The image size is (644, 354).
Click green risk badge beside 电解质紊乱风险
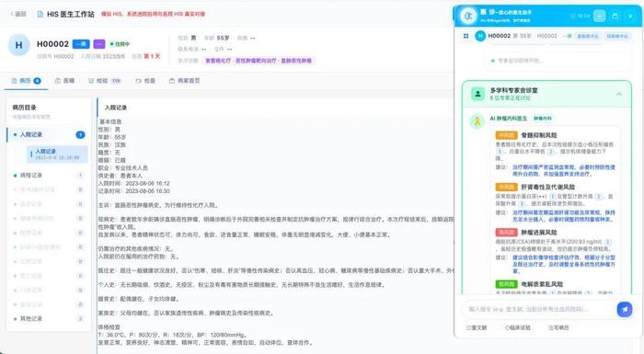(506, 284)
